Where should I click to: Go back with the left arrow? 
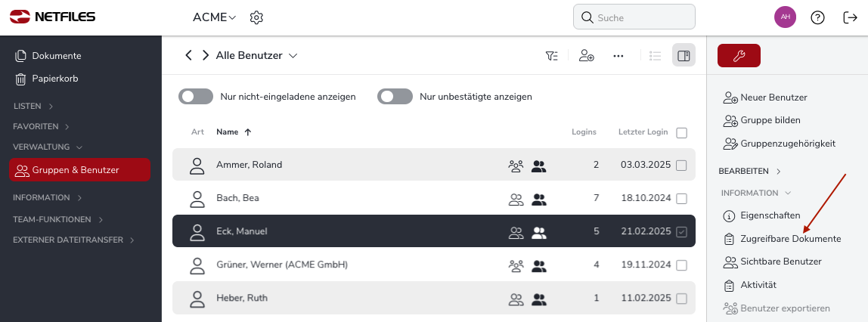pos(189,55)
